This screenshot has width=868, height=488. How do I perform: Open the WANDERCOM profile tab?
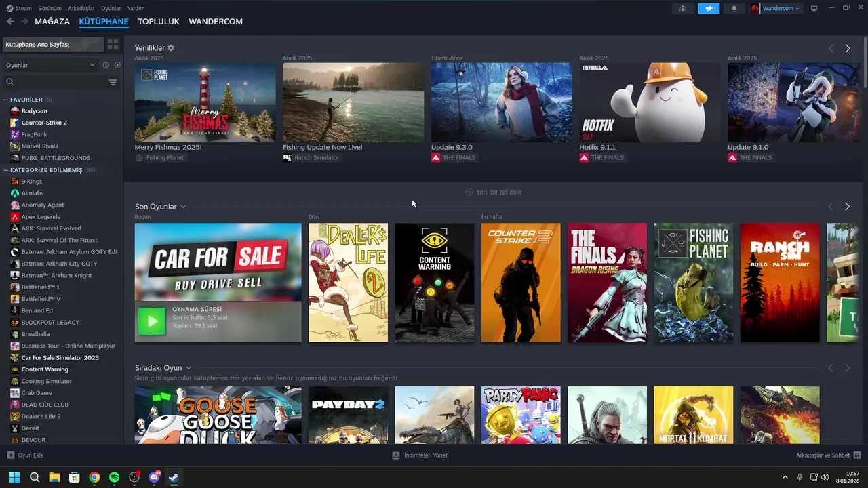[x=216, y=22]
